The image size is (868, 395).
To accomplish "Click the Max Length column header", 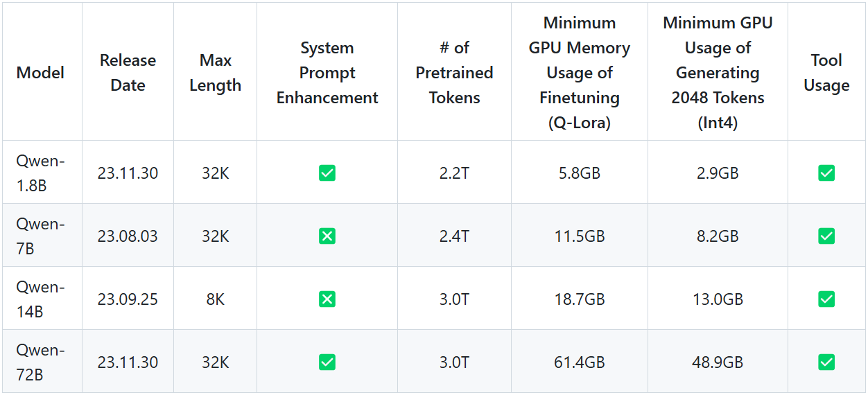I will click(215, 73).
